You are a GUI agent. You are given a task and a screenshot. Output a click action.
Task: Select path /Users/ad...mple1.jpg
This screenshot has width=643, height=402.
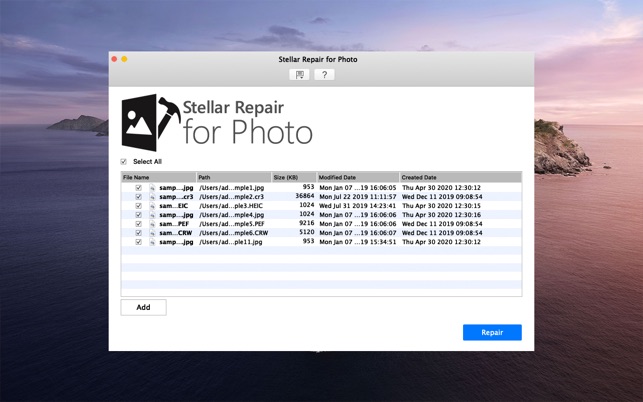pyautogui.click(x=232, y=187)
